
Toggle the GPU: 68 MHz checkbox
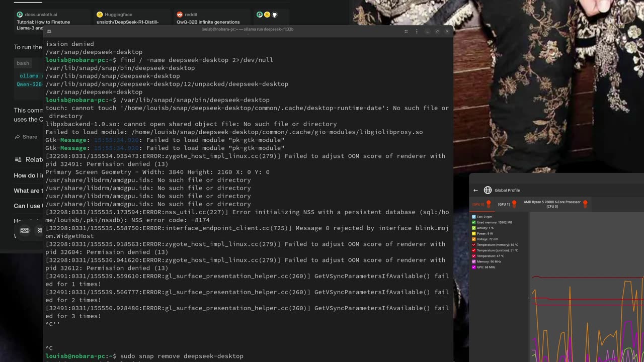click(474, 267)
